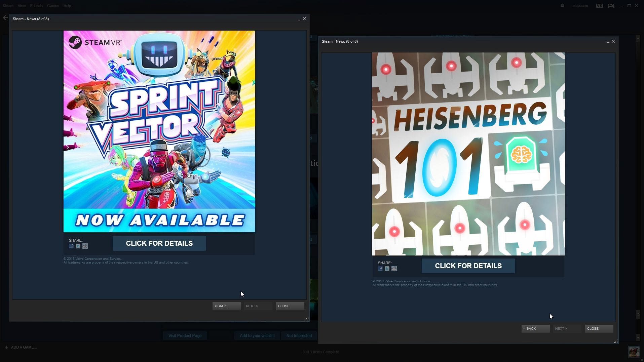
Task: Close the left Steam News window
Action: click(x=304, y=19)
